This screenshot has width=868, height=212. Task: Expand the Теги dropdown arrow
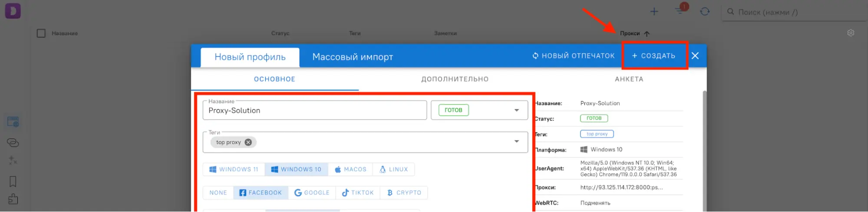pos(517,141)
